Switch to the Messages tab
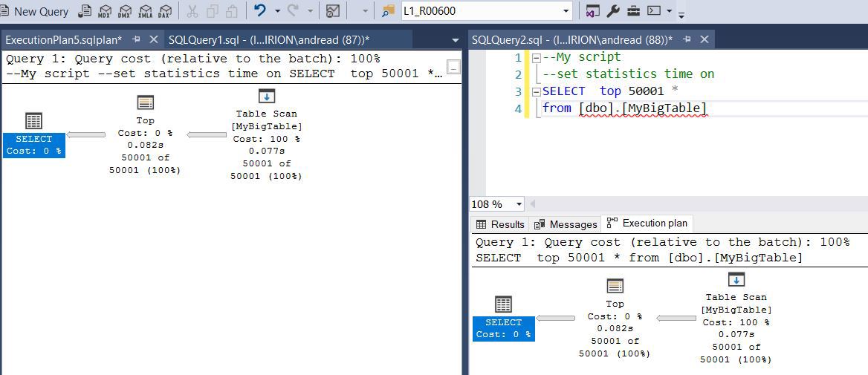The width and height of the screenshot is (868, 375). 566,224
